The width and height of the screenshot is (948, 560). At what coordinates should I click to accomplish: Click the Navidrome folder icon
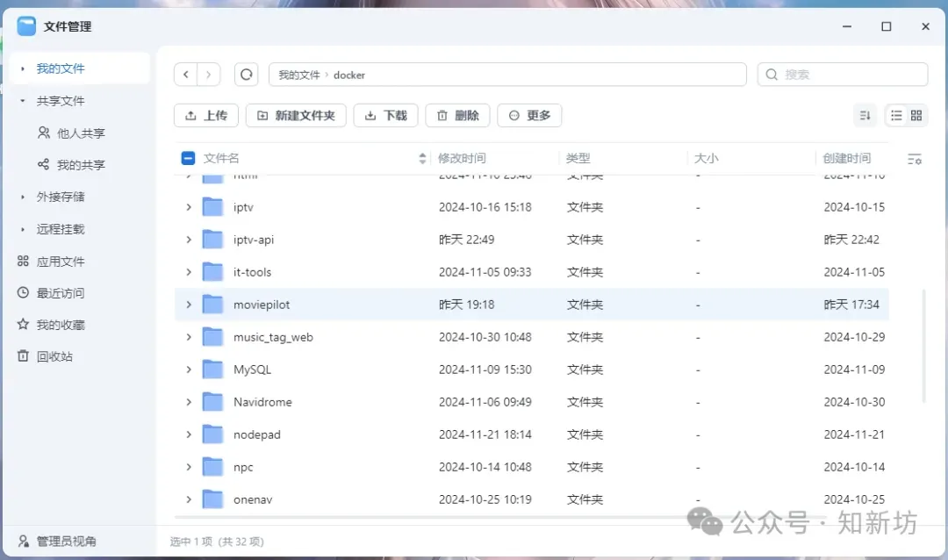coord(212,402)
